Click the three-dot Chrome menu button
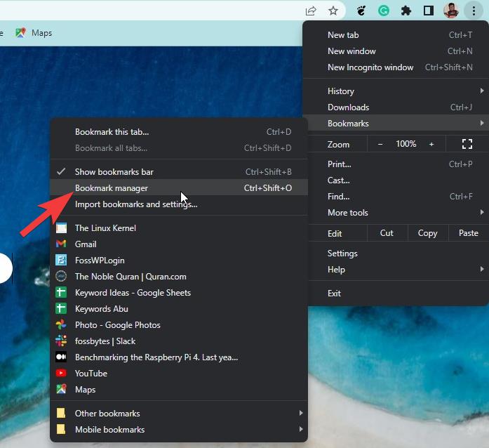 [474, 11]
